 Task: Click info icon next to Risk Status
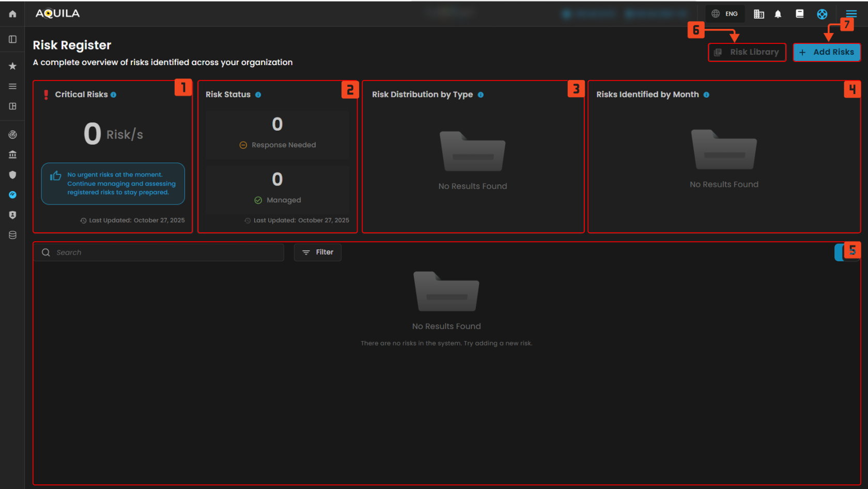[x=258, y=94]
